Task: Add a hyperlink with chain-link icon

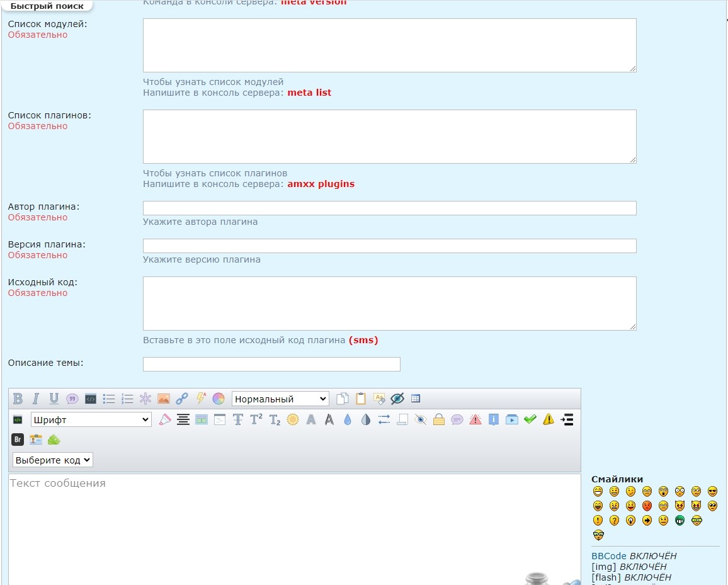Action: coord(182,399)
